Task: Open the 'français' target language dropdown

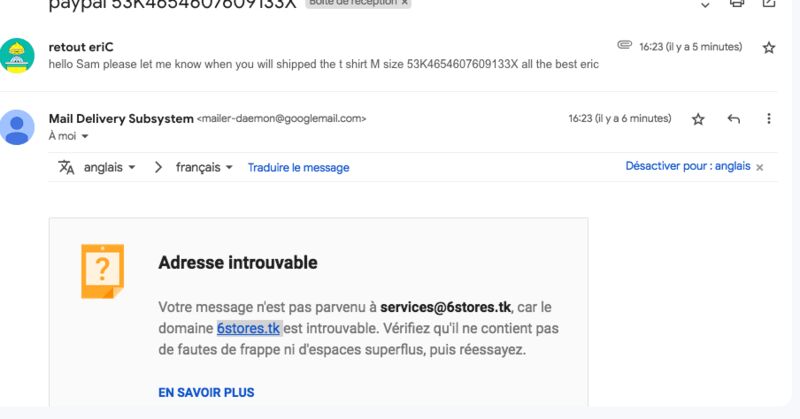Action: point(204,167)
